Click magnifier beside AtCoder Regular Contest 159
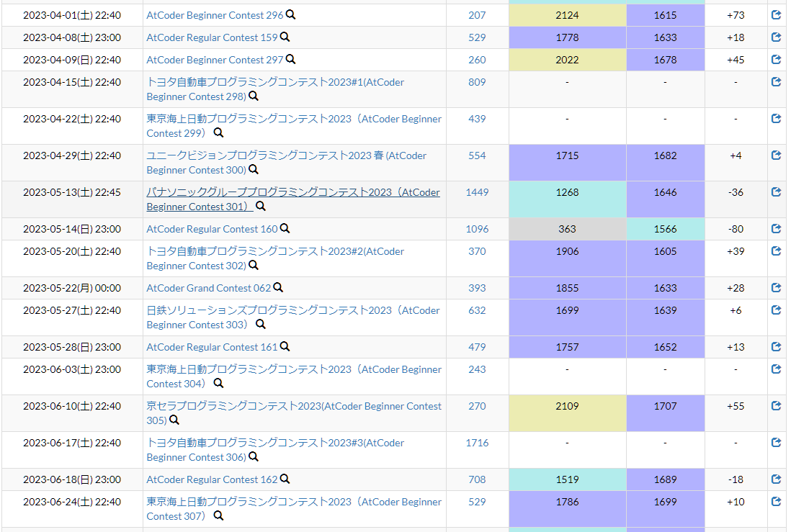The height and width of the screenshot is (532, 791). tap(285, 37)
